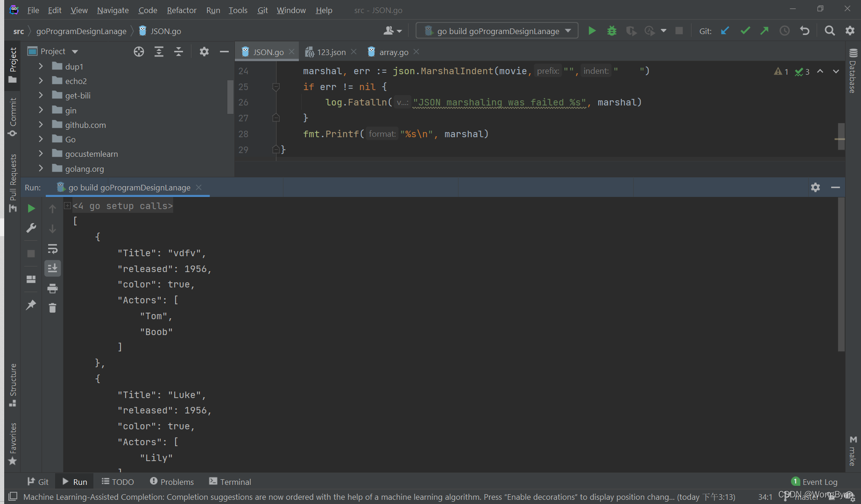The width and height of the screenshot is (861, 504).
Task: Print console output with the printer icon
Action: tap(52, 288)
